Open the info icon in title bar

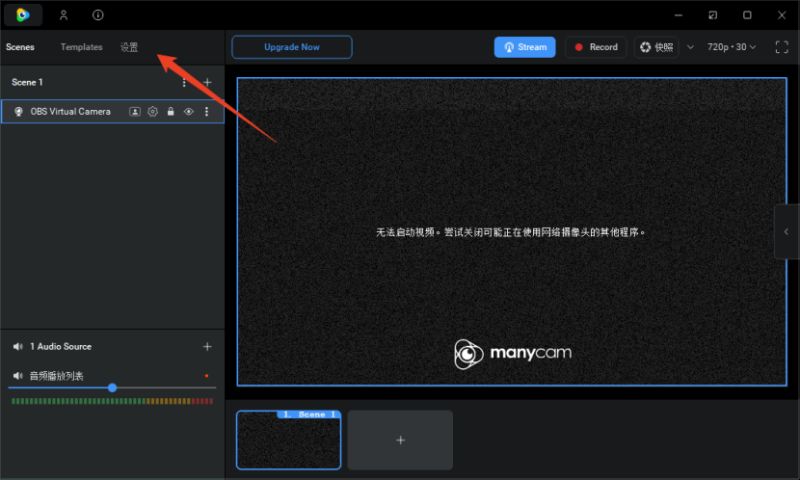(x=97, y=15)
